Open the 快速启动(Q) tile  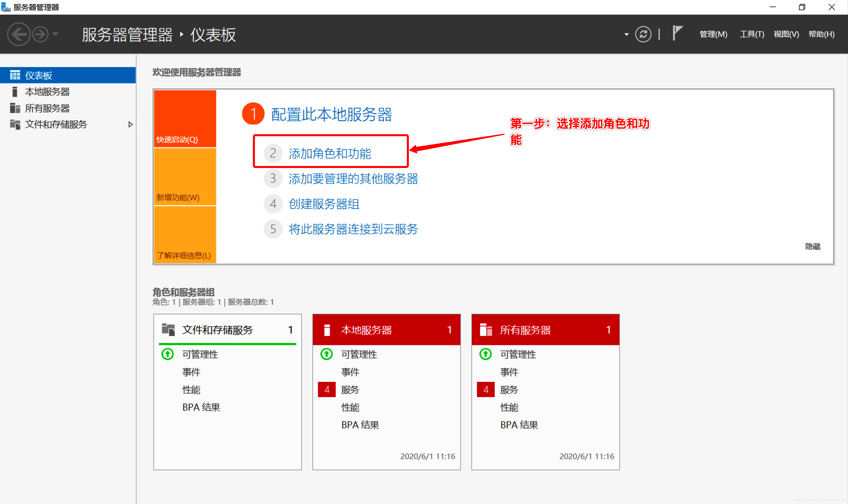pos(185,118)
